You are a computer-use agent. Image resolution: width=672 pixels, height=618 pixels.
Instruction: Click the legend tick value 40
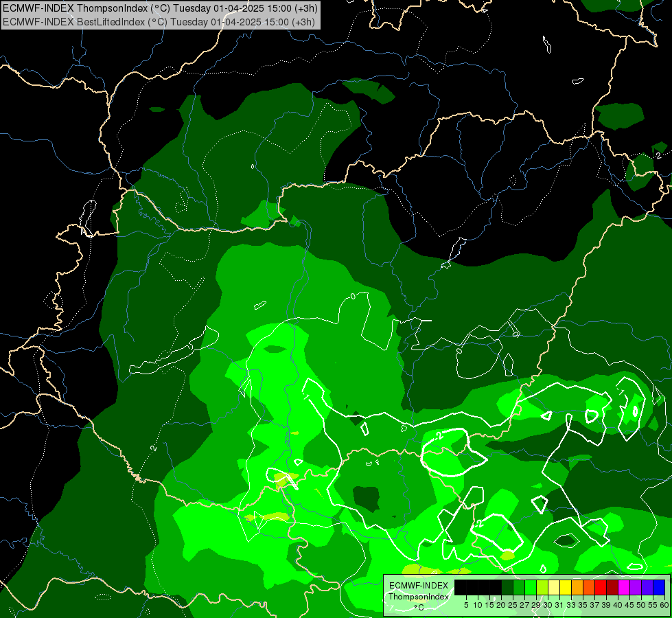[618, 605]
